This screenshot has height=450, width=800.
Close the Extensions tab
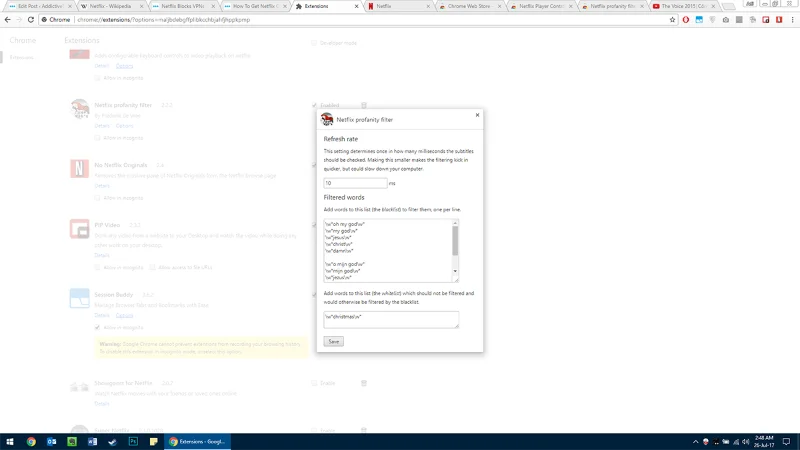pos(356,6)
